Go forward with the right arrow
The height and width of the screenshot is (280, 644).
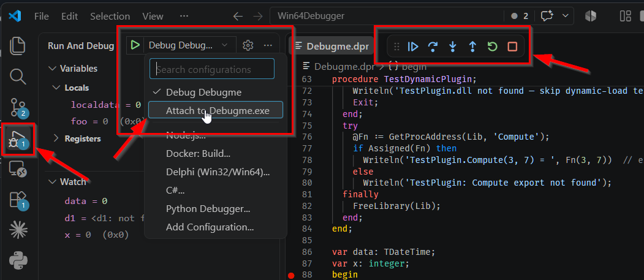pyautogui.click(x=258, y=16)
